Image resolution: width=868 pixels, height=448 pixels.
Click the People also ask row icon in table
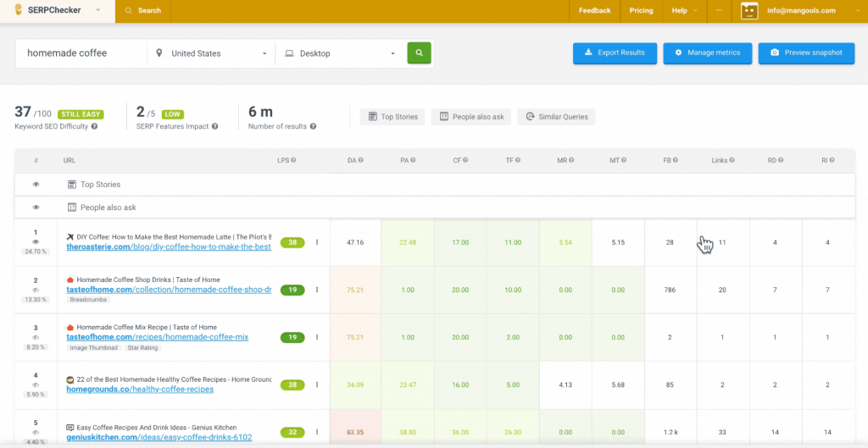pos(71,207)
